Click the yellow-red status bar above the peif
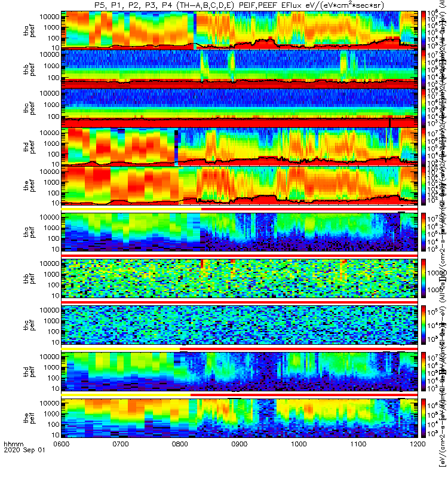The height and width of the screenshot is (478, 448). (240, 395)
